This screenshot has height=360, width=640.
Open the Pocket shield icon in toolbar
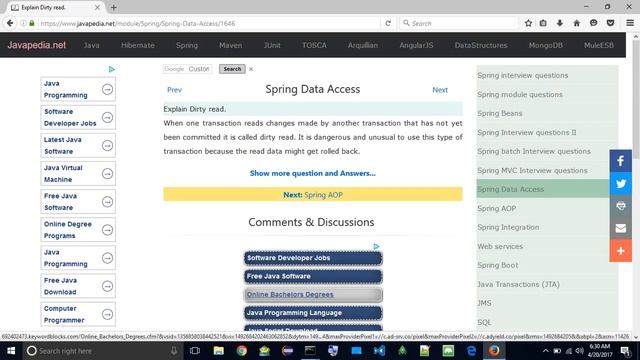point(610,23)
